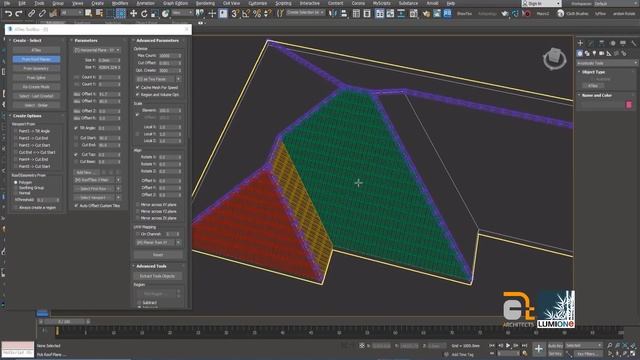Collapse the Advanced Parameters rollout
The width and height of the screenshot is (640, 360).
158,40
